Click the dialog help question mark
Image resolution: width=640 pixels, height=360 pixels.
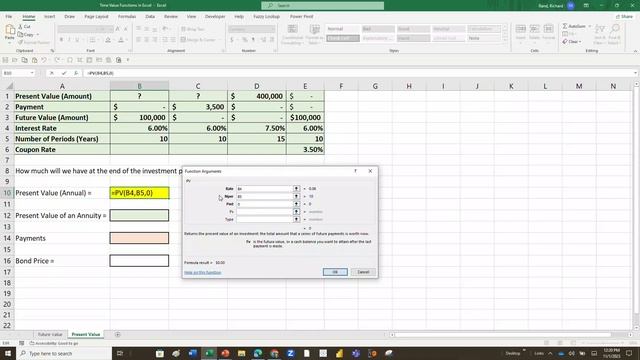coord(356,171)
